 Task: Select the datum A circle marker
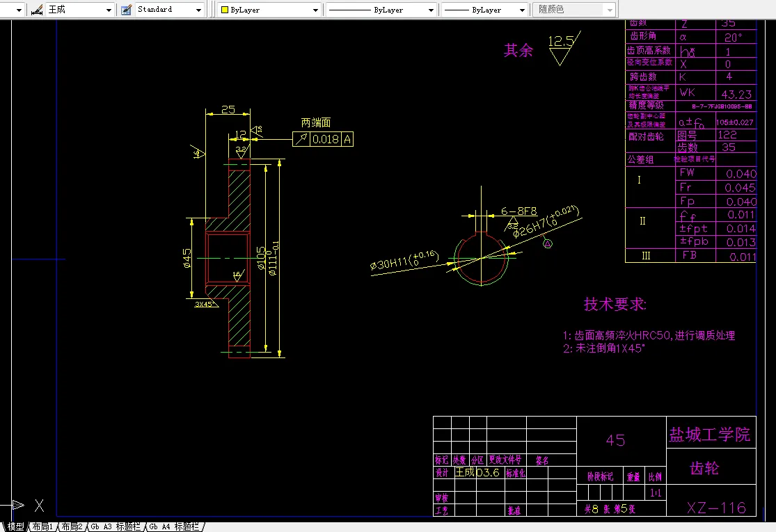tap(547, 244)
